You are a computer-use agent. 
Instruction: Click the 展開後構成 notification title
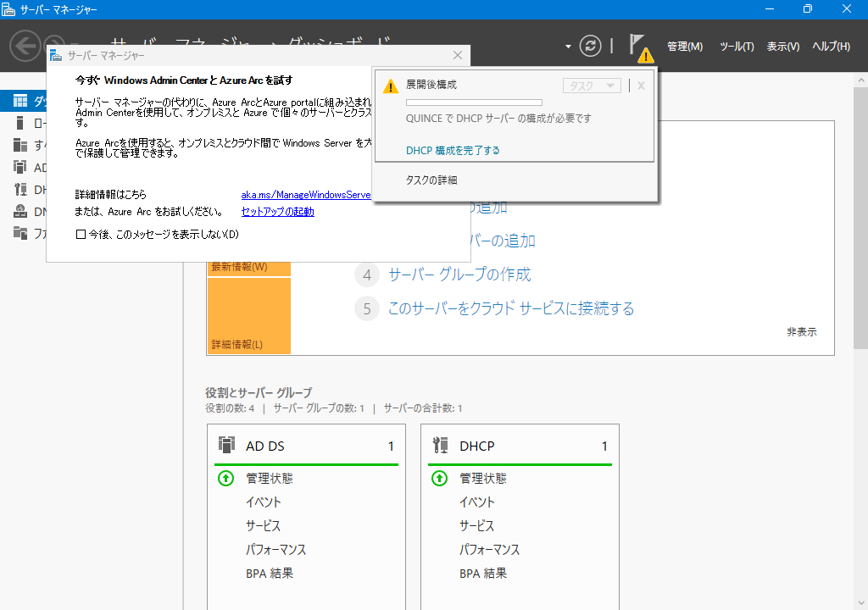point(431,85)
